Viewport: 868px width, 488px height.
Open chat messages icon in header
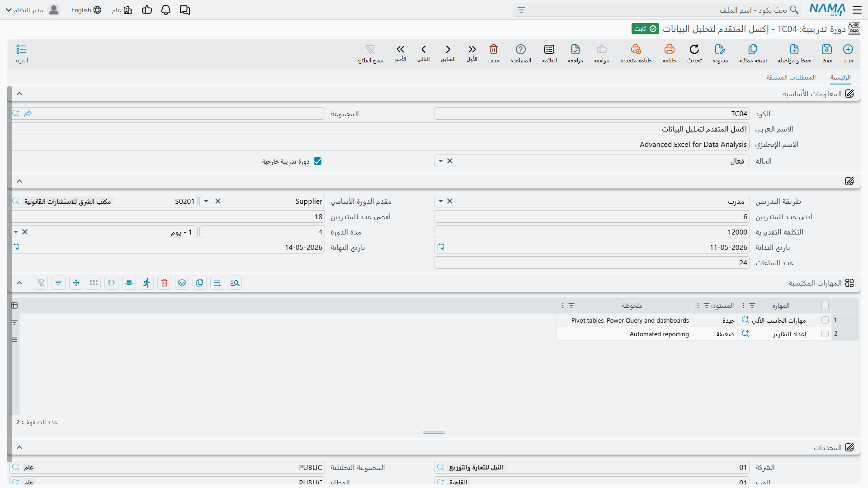click(x=185, y=10)
